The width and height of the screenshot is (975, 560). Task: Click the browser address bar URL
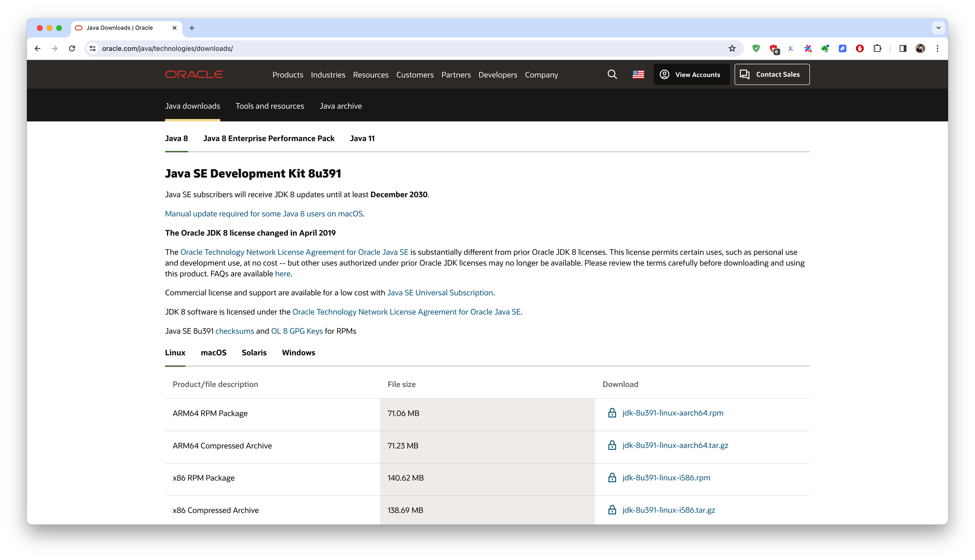[167, 48]
